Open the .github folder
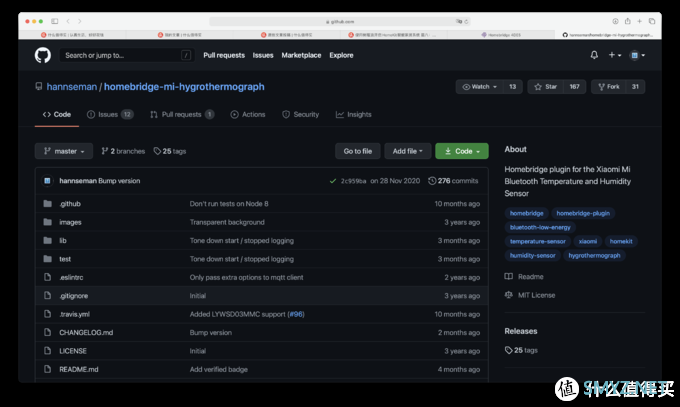Viewport: 680px width, 407px height. pyautogui.click(x=70, y=204)
